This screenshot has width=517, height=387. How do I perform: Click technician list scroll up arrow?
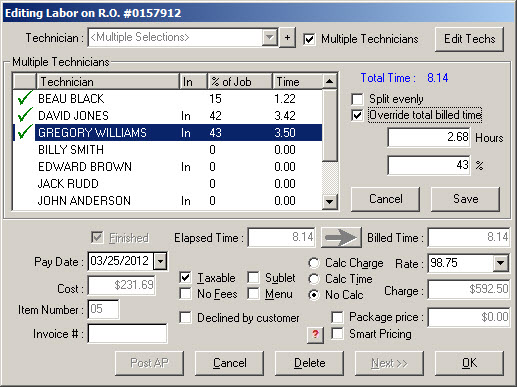click(330, 81)
